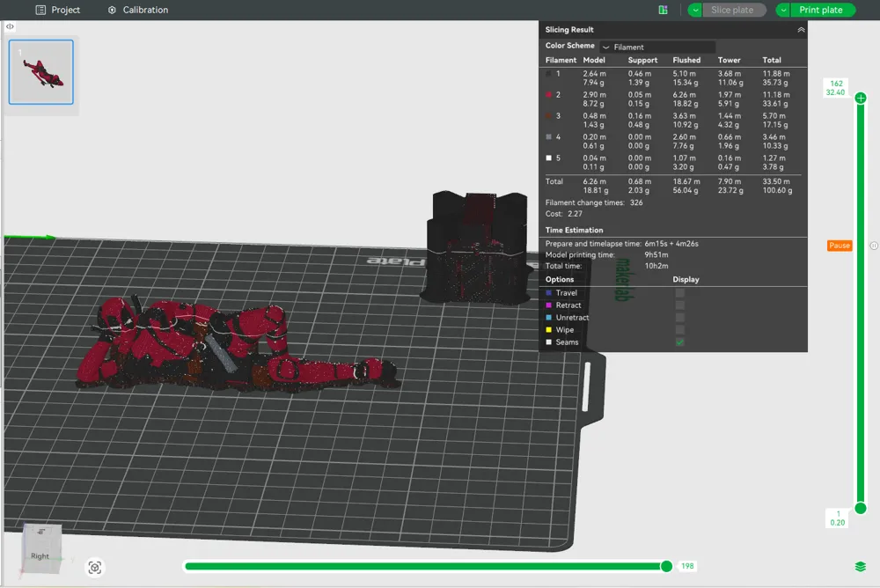The height and width of the screenshot is (588, 880).
Task: Click the lower handle of layer slider
Action: tap(861, 508)
